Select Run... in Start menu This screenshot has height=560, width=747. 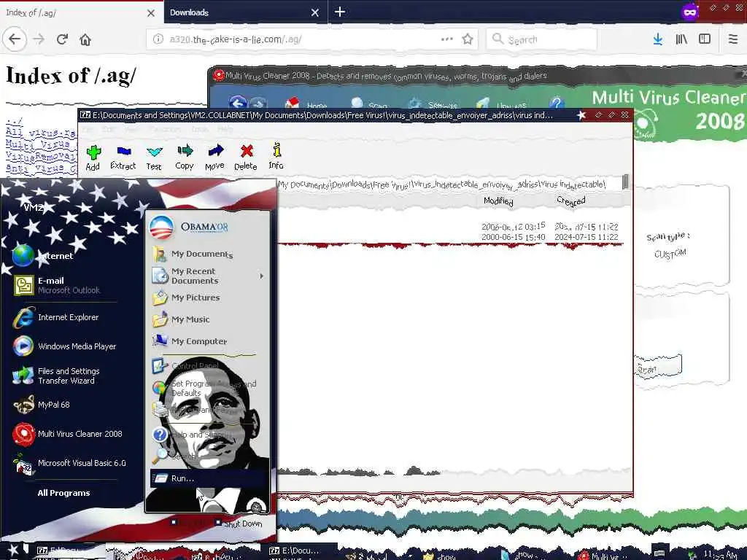(x=208, y=478)
